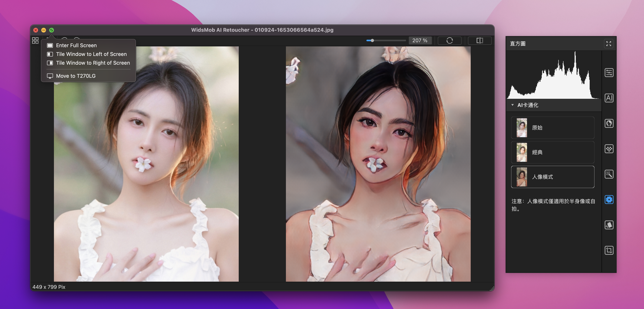Click the original photo on the left
The width and height of the screenshot is (644, 309).
(146, 164)
